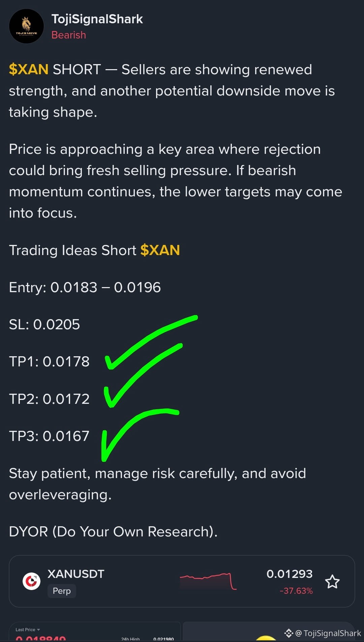364x642 pixels.
Task: Open the first $XAN ticker link
Action: [x=29, y=69]
